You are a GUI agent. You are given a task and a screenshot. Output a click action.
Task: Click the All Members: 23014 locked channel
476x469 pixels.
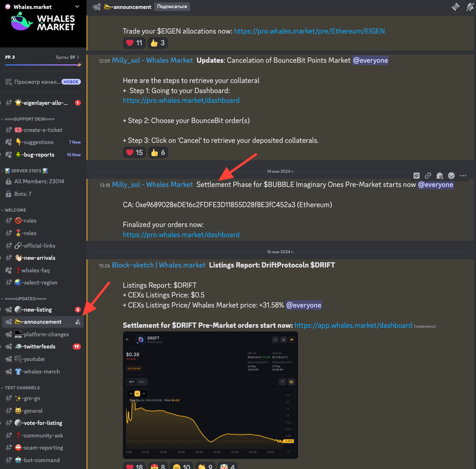(x=43, y=181)
